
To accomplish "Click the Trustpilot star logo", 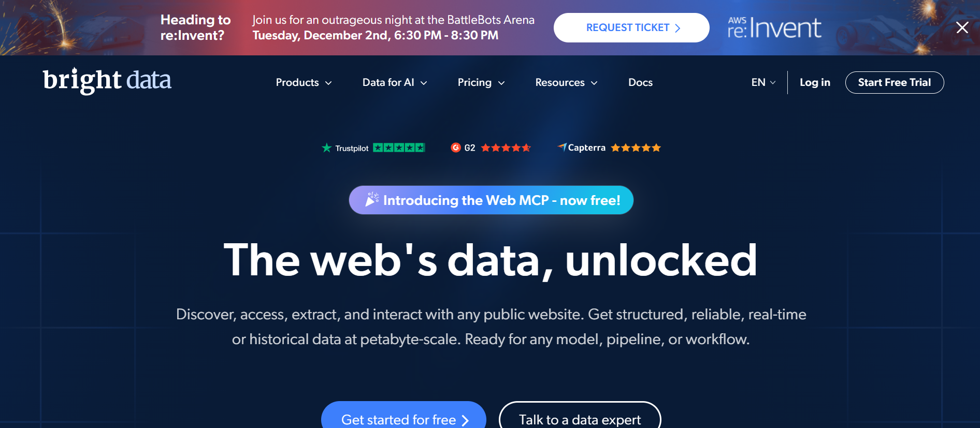I will tap(326, 148).
